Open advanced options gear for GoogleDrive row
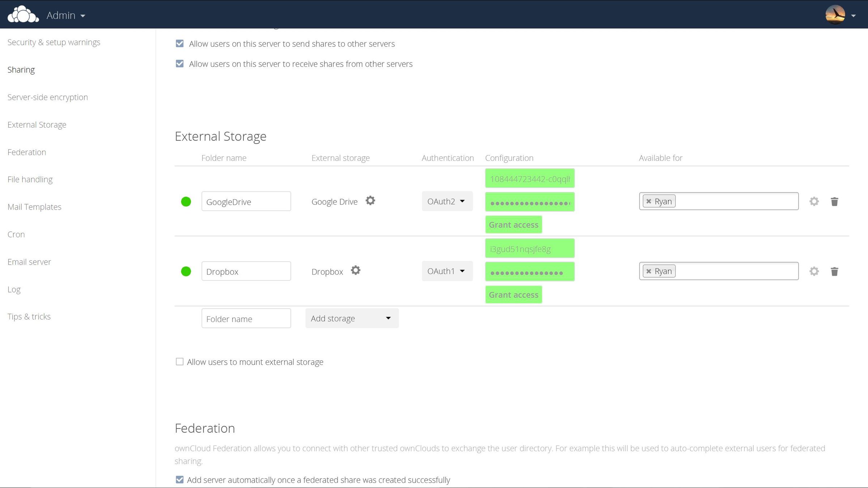868x488 pixels. [814, 201]
